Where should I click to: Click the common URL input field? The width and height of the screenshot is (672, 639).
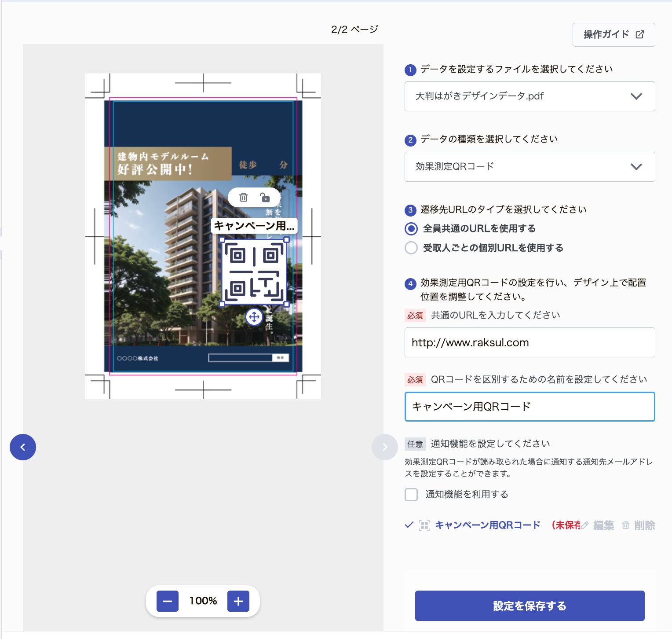coord(530,342)
